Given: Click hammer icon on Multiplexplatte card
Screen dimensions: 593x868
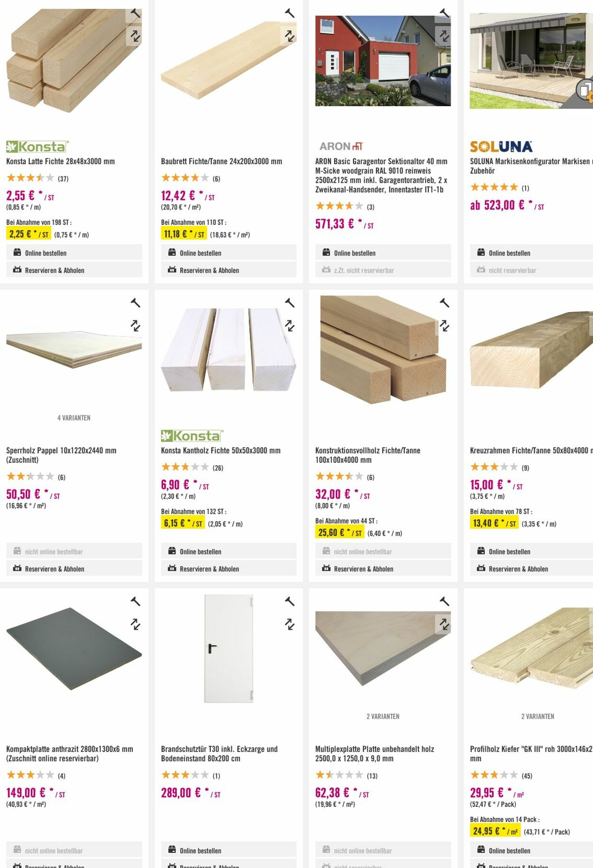Looking at the screenshot, I should tap(444, 601).
